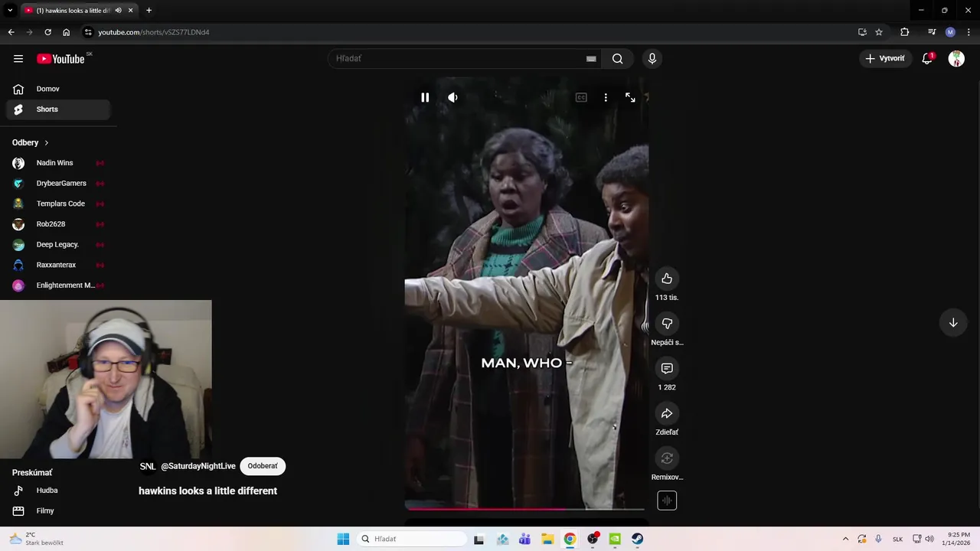
Task: Toggle closed captions on the Short
Action: pos(581,97)
